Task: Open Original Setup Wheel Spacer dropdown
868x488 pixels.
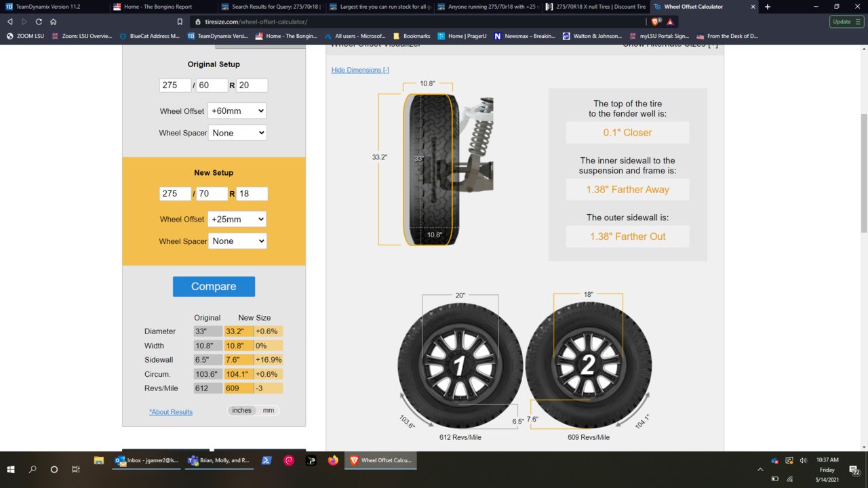Action: coord(237,133)
